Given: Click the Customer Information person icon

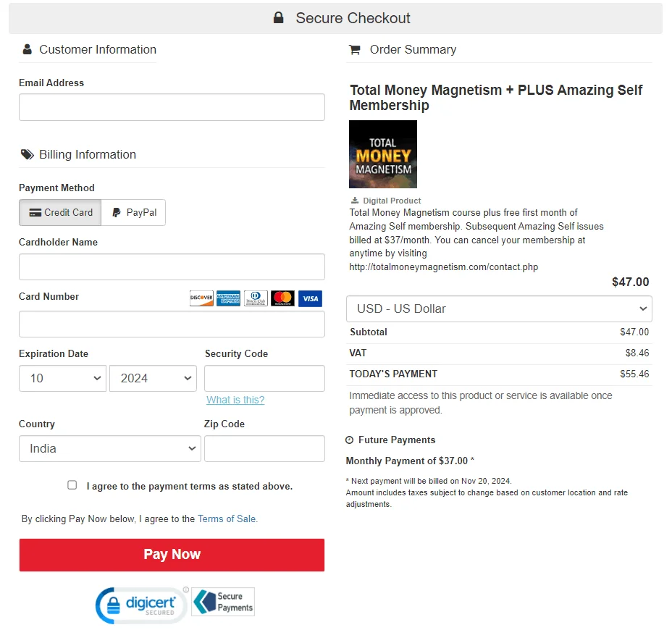Looking at the screenshot, I should [27, 49].
